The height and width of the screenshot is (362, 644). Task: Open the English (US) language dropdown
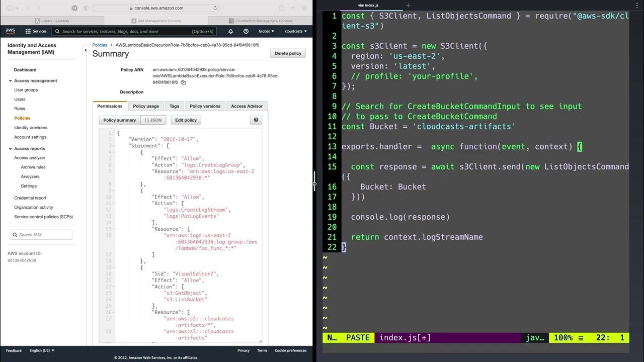tap(42, 350)
